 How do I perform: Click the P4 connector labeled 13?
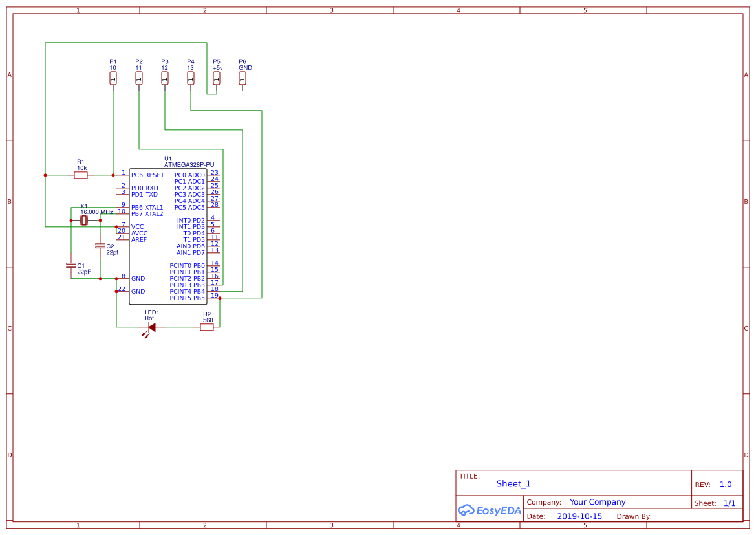pos(190,78)
